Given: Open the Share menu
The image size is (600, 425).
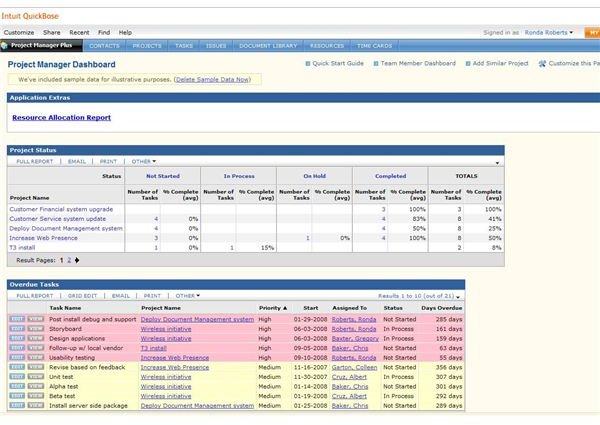Looking at the screenshot, I should tap(52, 33).
